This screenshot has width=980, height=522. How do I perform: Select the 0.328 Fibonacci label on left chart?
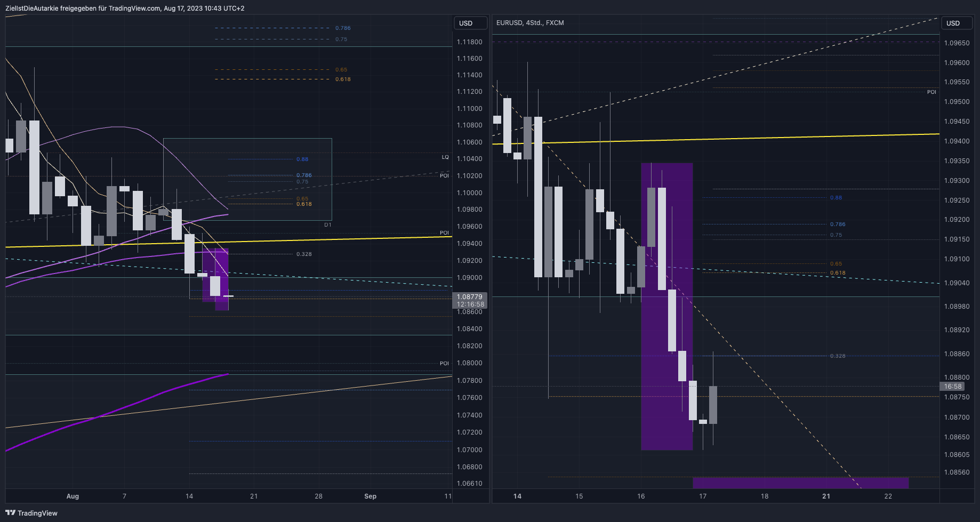click(x=304, y=254)
